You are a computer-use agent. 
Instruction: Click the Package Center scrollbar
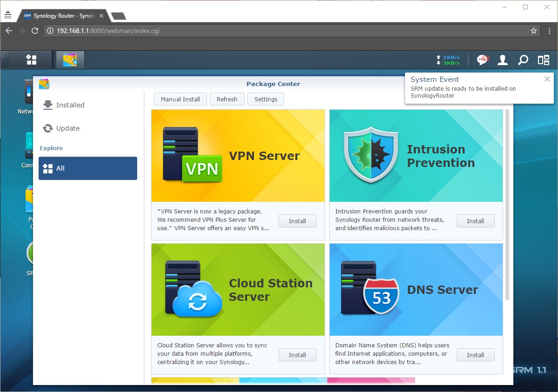point(507,205)
